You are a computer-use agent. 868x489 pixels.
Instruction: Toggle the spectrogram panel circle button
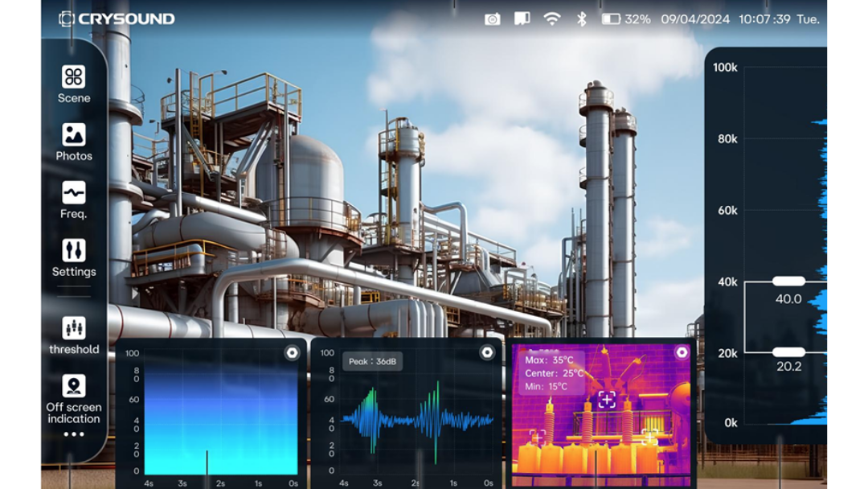(292, 353)
